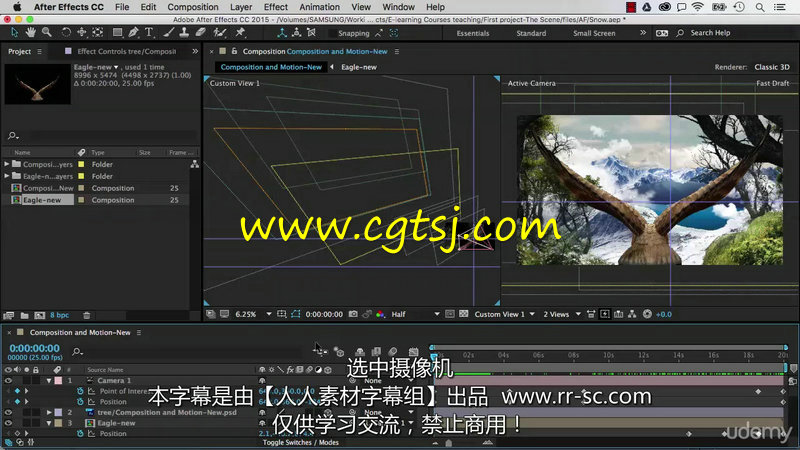Select the Rotation tool
Viewport: 800px width, 450px height.
point(66,33)
